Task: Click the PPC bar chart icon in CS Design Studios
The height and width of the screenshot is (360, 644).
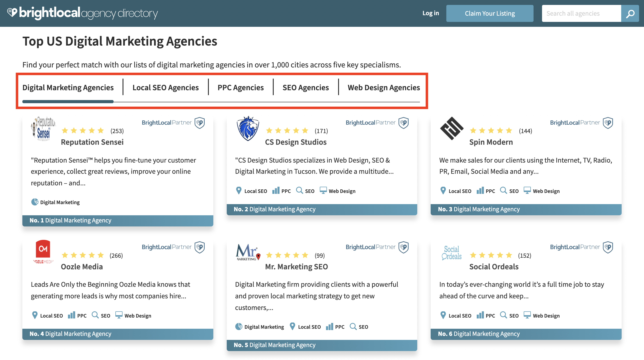Action: coord(276,190)
